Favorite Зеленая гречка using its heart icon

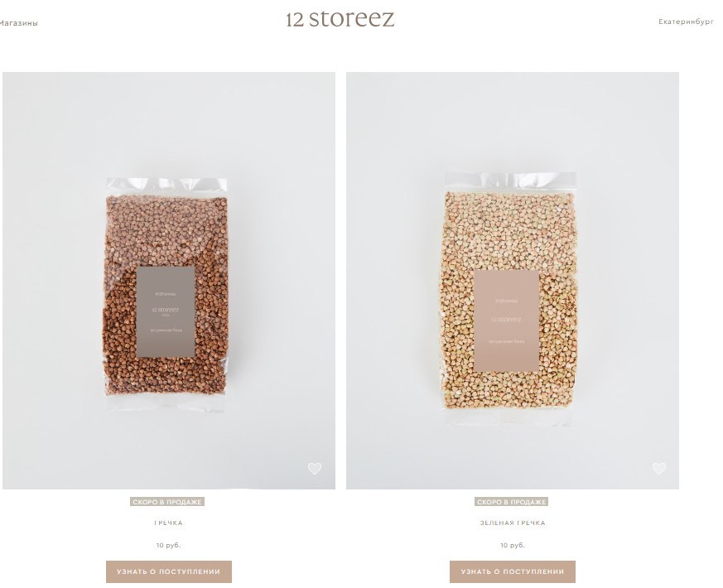point(659,469)
